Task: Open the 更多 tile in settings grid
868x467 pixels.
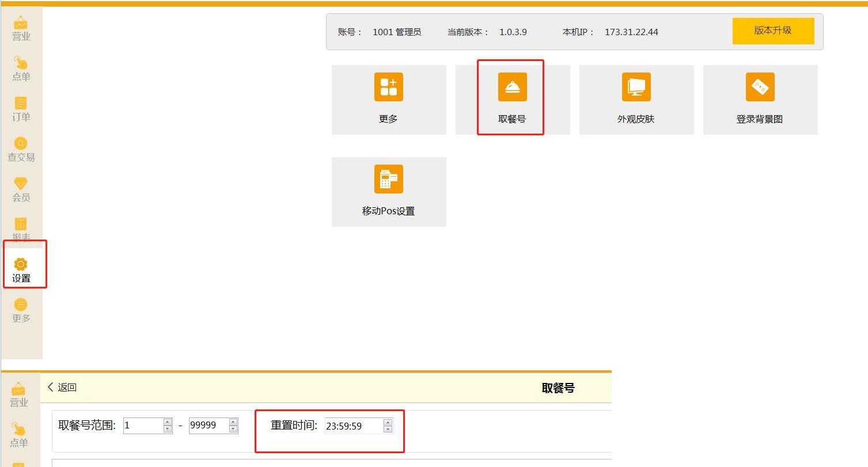Action: (x=389, y=99)
